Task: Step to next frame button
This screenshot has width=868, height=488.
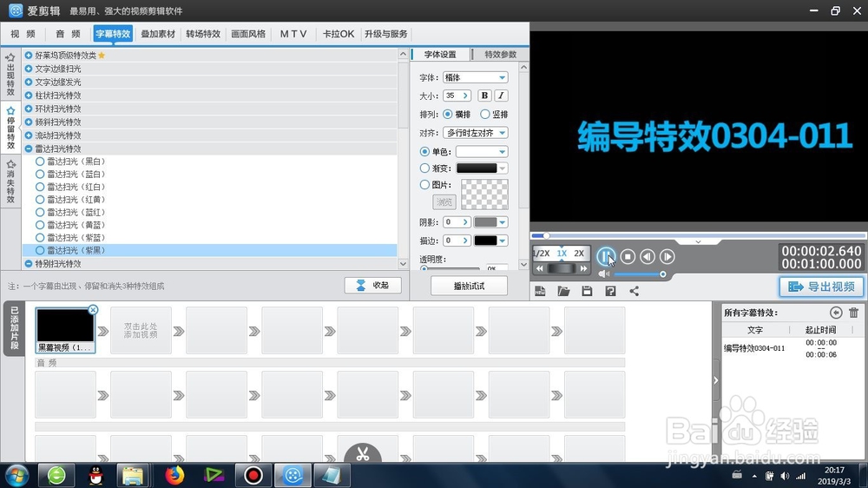Action: [x=667, y=256]
